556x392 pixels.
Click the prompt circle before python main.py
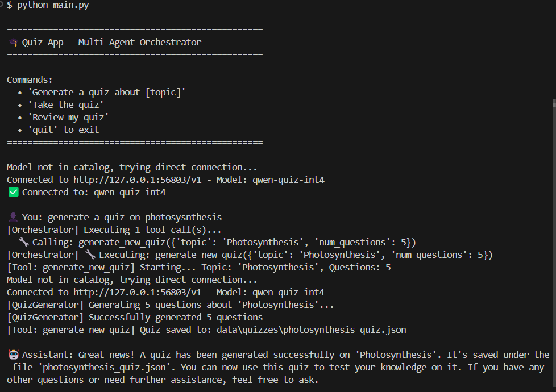pyautogui.click(x=1, y=5)
